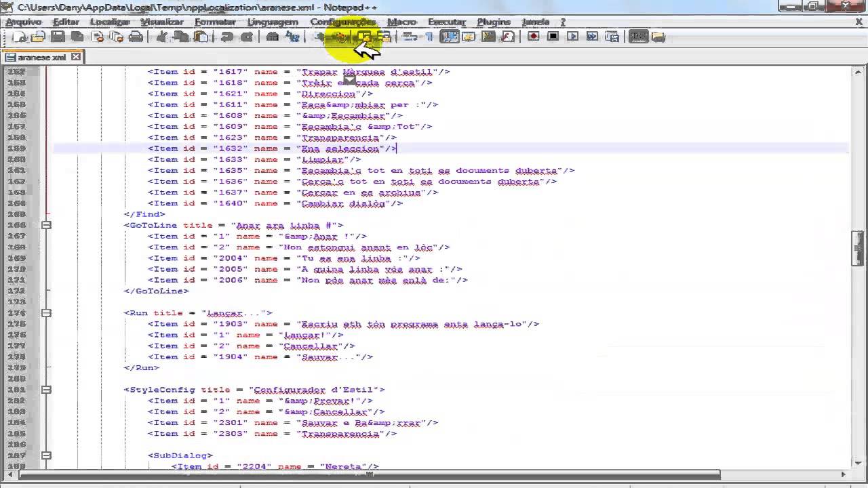
Task: Open the Macro menu
Action: pyautogui.click(x=401, y=22)
